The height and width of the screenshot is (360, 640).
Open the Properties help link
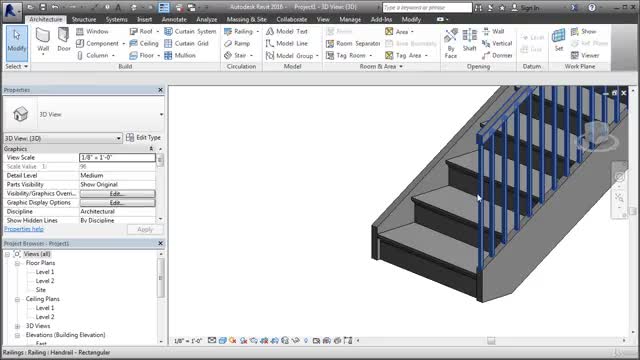[x=24, y=229]
